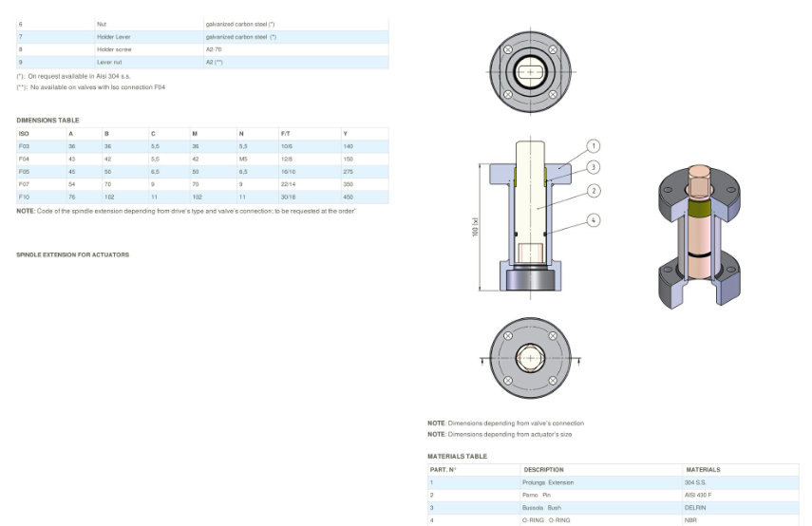Click the F03 cell in the ISO column
Image resolution: width=812 pixels, height=526 pixels.
tap(25, 146)
